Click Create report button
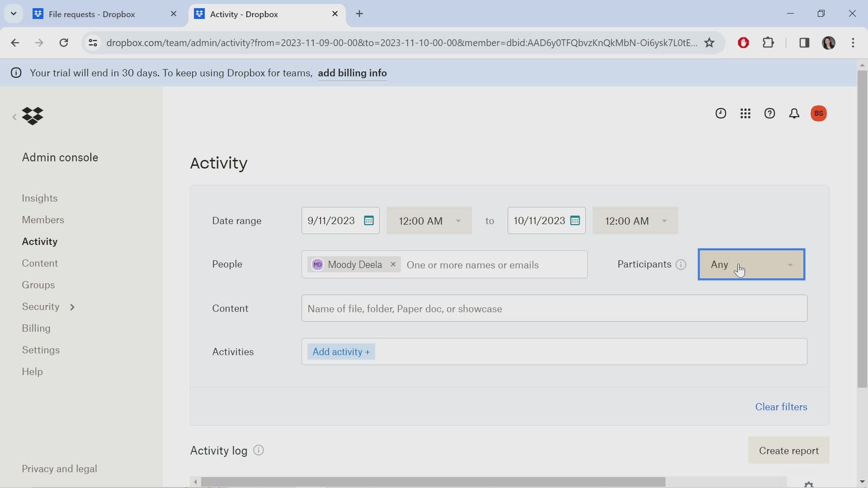The width and height of the screenshot is (868, 488). click(789, 450)
